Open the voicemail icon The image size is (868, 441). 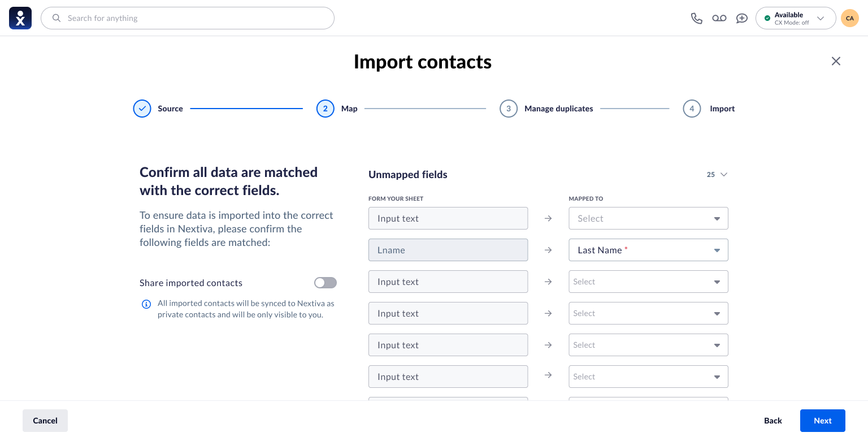719,18
